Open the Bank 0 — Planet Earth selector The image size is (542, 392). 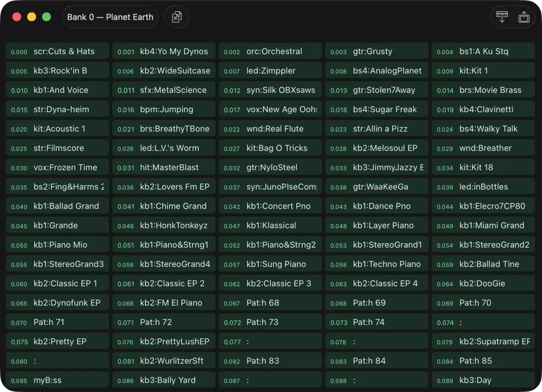(x=110, y=17)
